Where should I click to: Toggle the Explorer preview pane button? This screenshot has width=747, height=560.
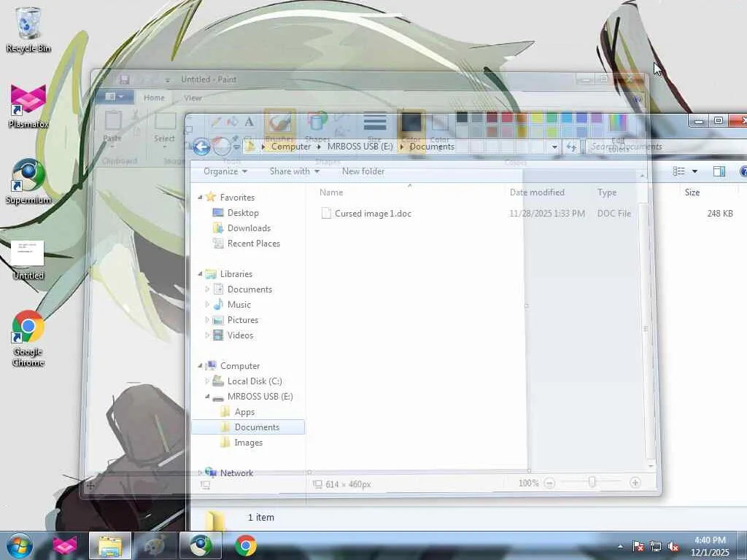(x=719, y=171)
